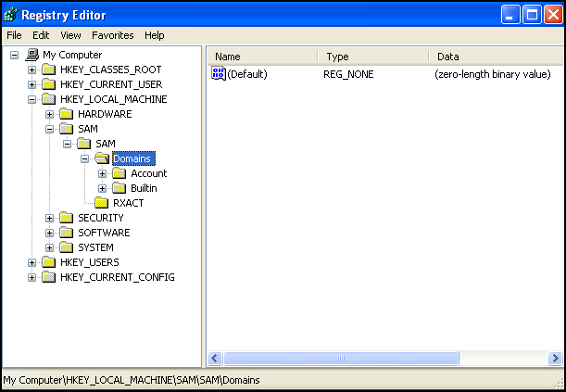Select the SOFTWARE key label
This screenshot has height=392, width=566.
tap(104, 233)
